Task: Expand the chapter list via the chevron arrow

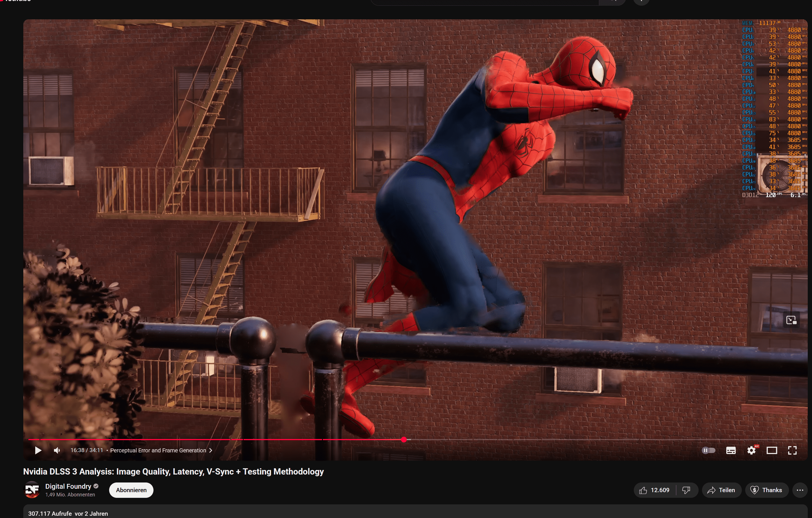Action: 211,450
